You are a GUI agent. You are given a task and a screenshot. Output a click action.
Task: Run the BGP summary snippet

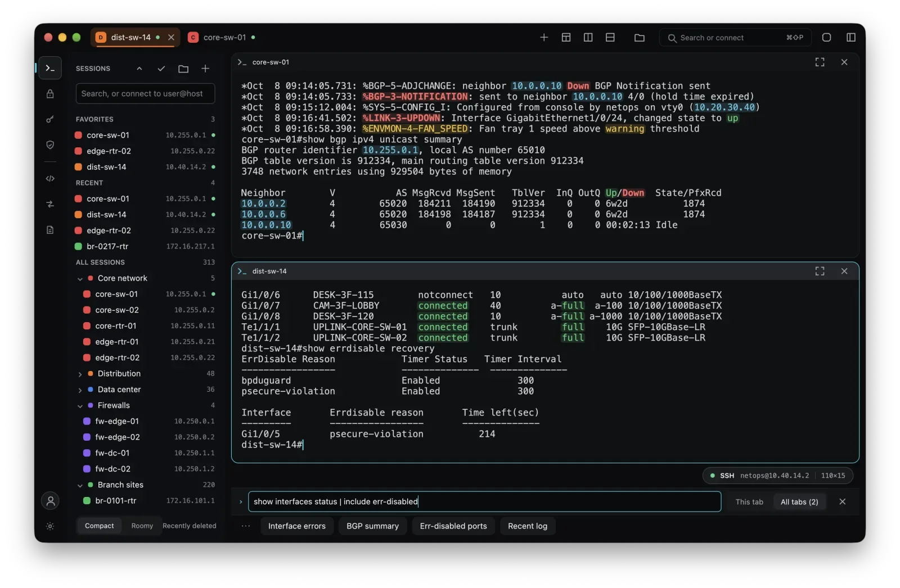372,526
